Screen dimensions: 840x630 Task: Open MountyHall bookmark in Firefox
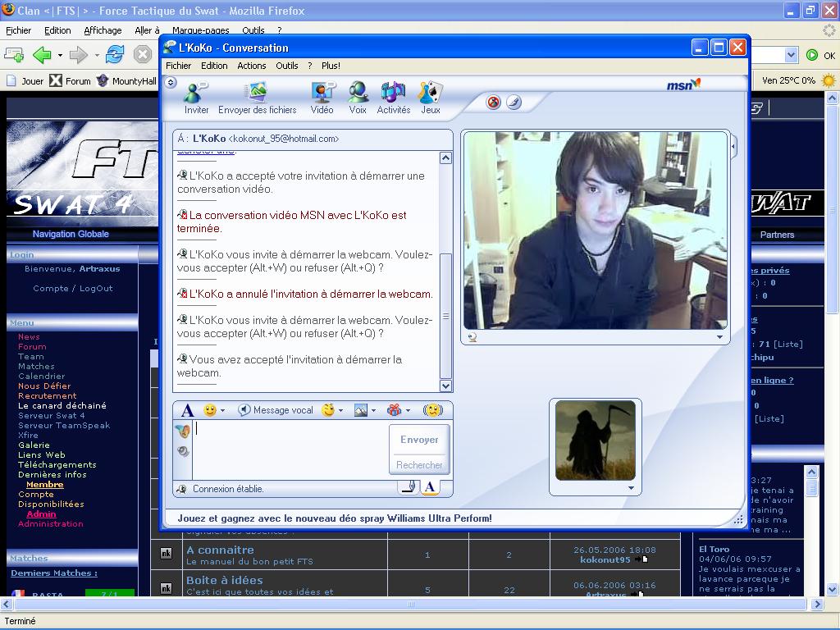point(126,81)
